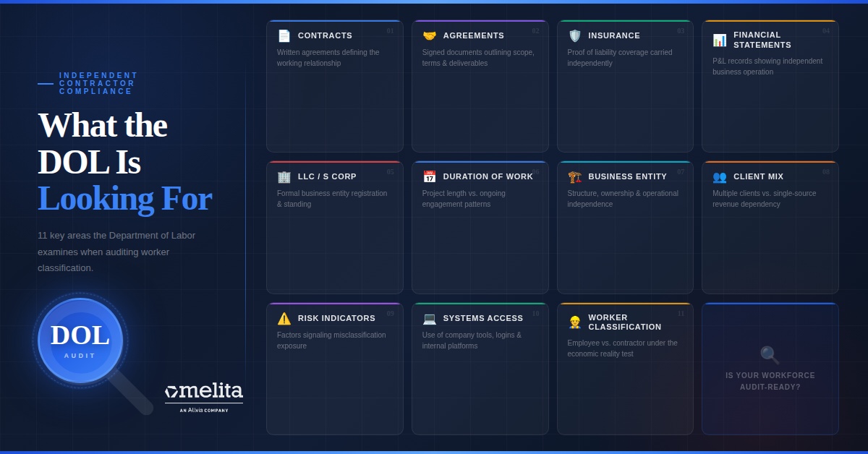868x454 pixels.
Task: Click the DOL Audit magnifying glass badge
Action: point(80,340)
